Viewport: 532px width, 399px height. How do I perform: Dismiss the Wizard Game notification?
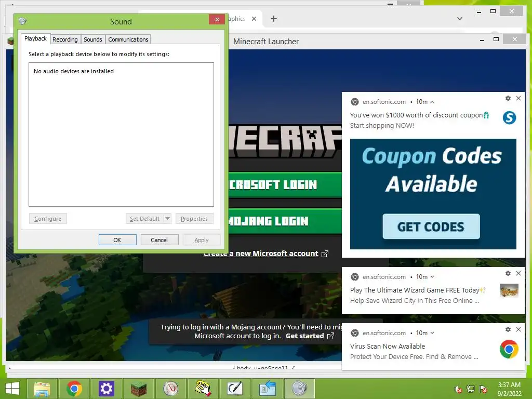[518, 273]
